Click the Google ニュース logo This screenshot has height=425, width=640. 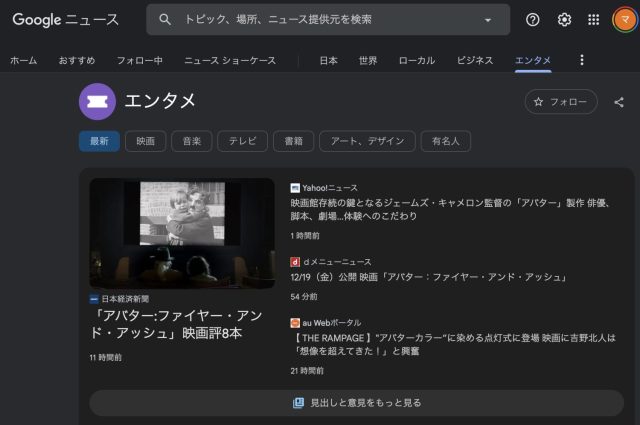(65, 20)
